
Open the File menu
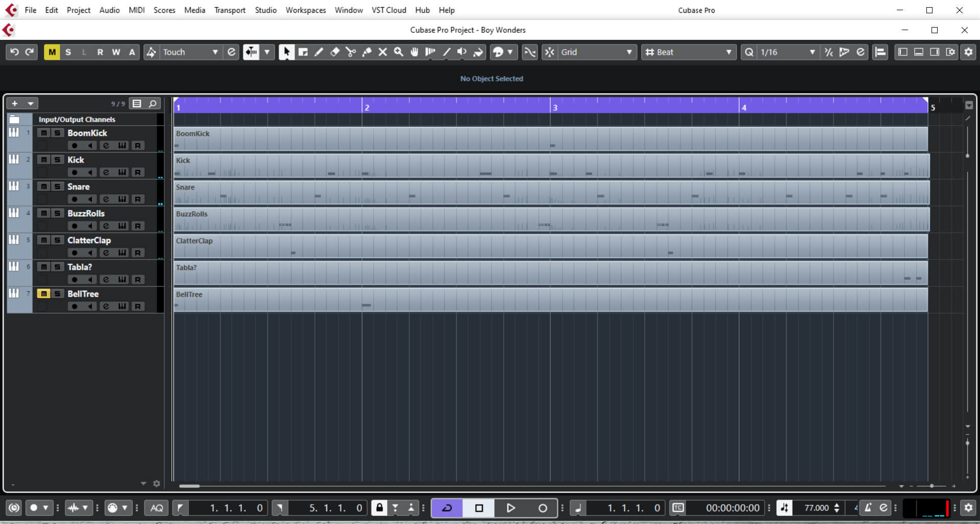point(31,10)
